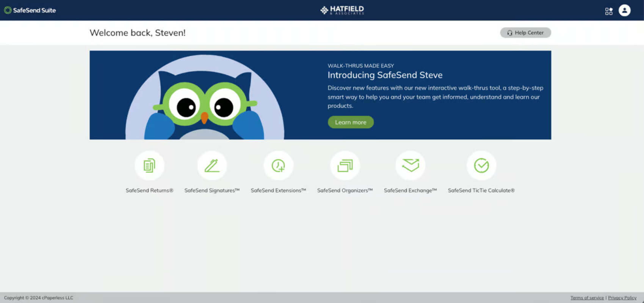Open the SafeSend Exchange envelope icon
This screenshot has height=303, width=644.
coord(410,166)
